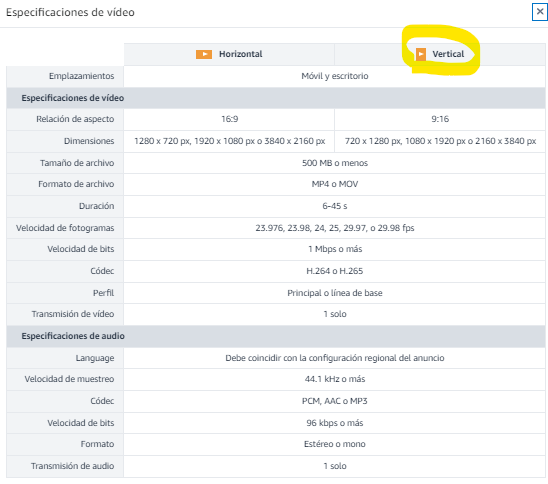Click the '1 Mbps o más' value

click(x=335, y=249)
